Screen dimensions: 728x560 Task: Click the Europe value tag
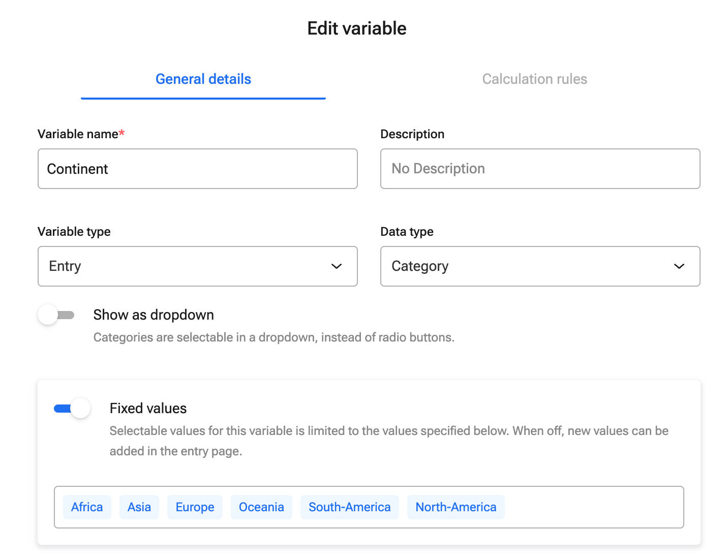point(195,507)
